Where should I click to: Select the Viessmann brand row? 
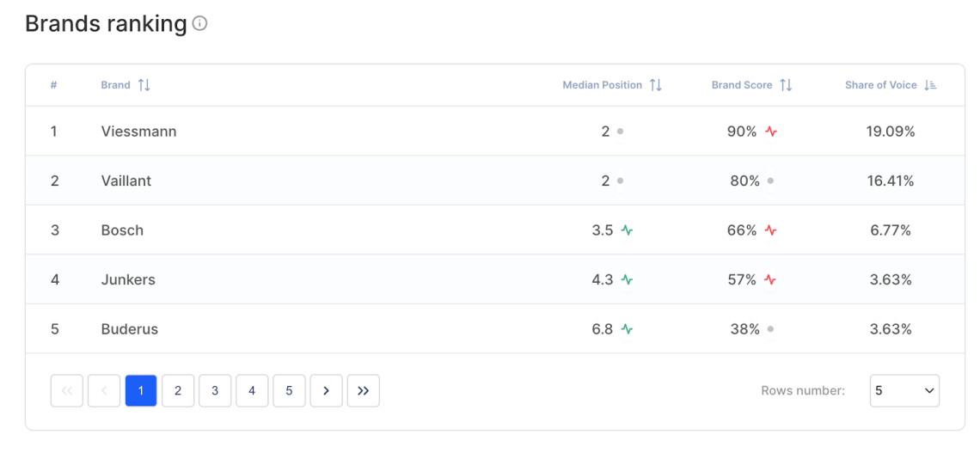pos(138,132)
